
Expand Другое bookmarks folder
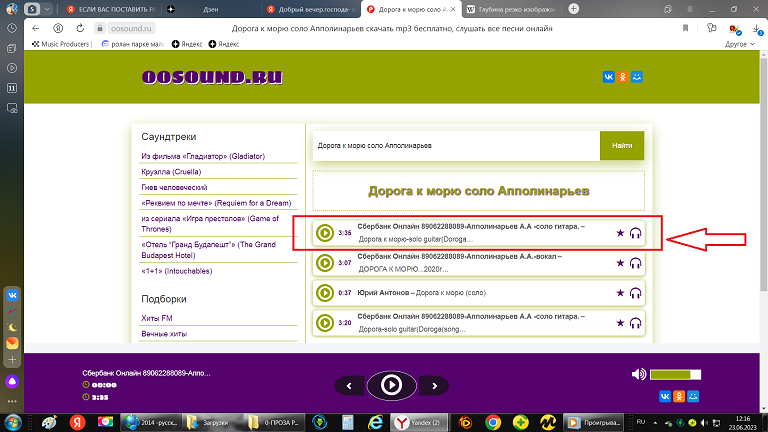(740, 44)
